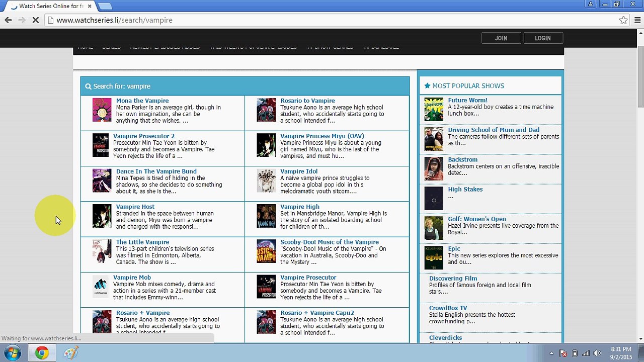Click the Vampire Idol thumbnail

click(x=266, y=180)
